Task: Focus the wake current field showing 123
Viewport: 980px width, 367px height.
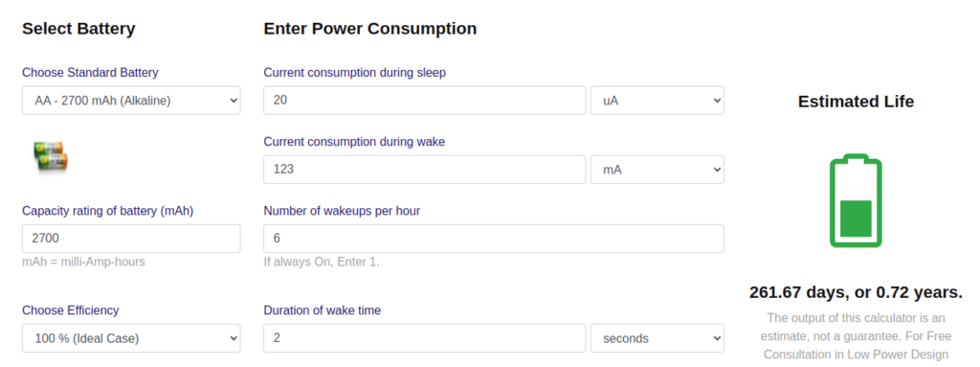Action: (x=424, y=170)
